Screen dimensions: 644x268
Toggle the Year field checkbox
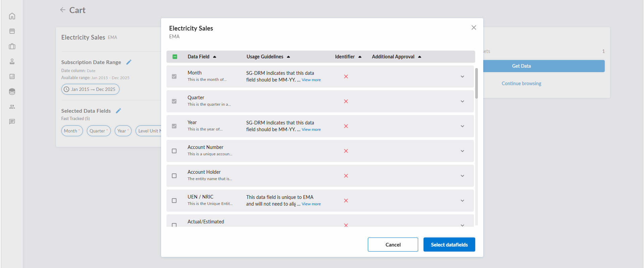pyautogui.click(x=174, y=126)
